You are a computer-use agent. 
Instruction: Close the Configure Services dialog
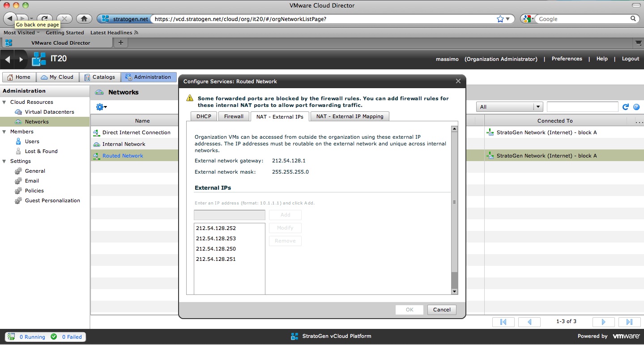coord(458,81)
